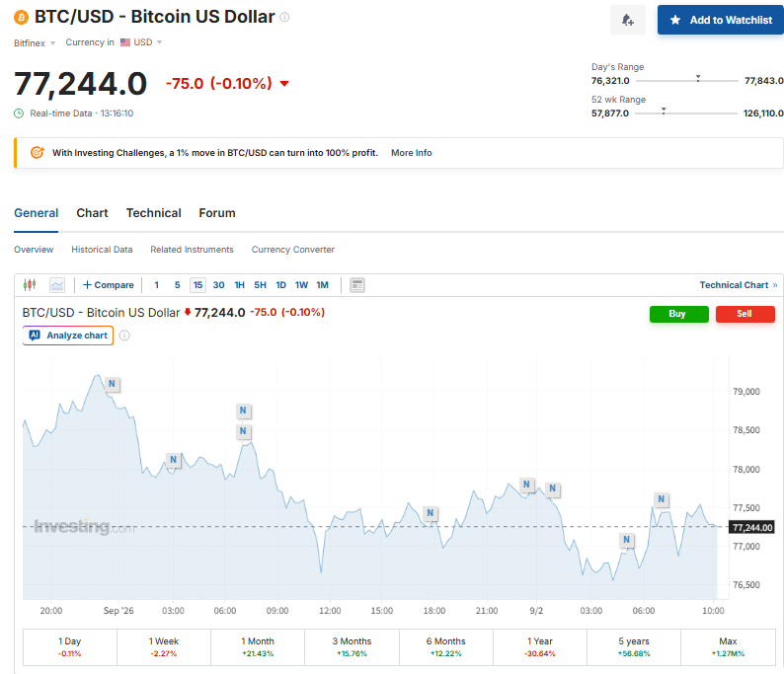
Task: Click the 52 wk Range slider marker
Action: [x=664, y=111]
